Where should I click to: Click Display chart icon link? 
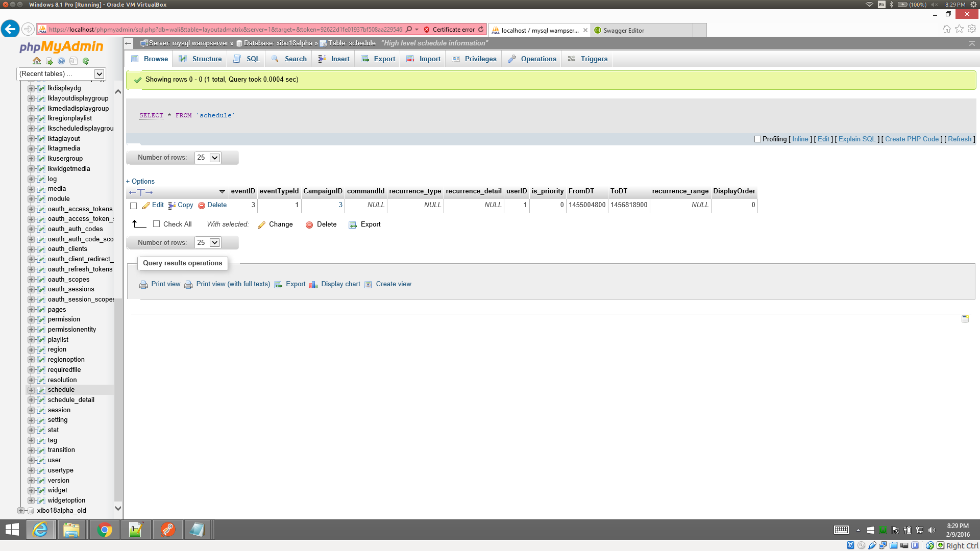313,285
